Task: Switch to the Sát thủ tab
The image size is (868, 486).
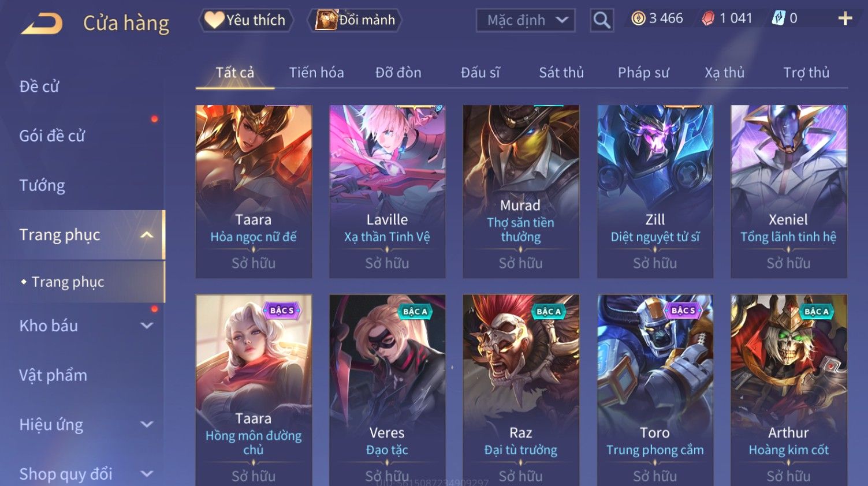Action: [x=561, y=73]
